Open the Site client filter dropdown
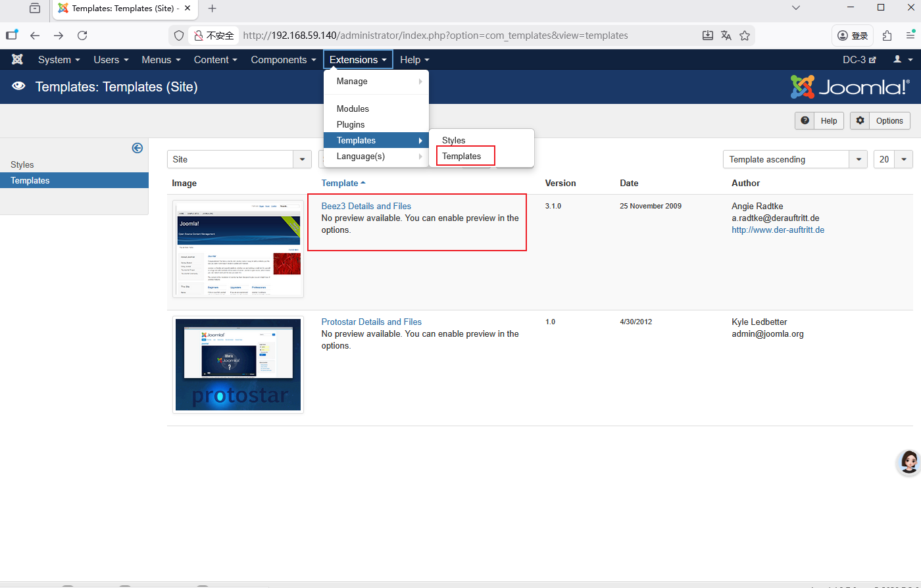This screenshot has height=588, width=921. tap(239, 159)
